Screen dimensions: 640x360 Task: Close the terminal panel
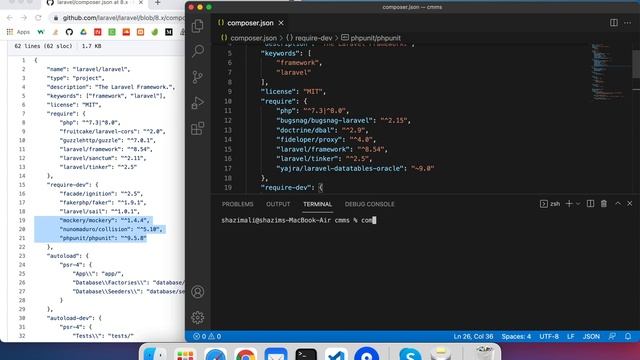pyautogui.click(x=630, y=204)
